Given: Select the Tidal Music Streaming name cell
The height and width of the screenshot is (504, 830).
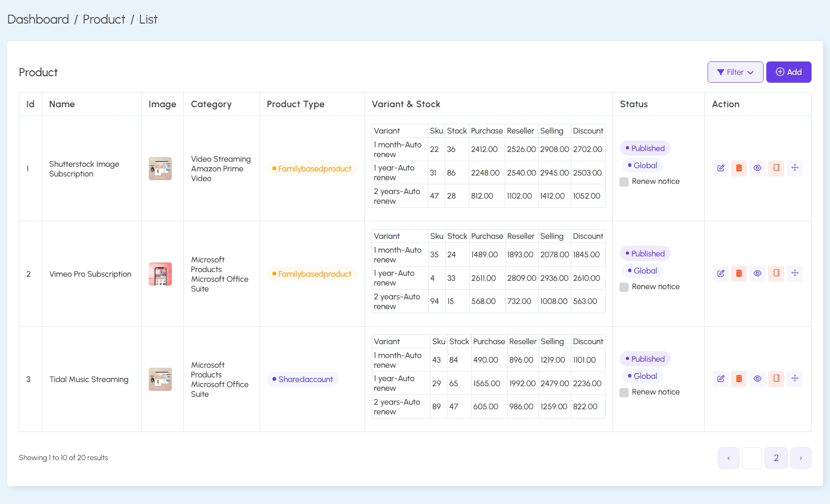Looking at the screenshot, I should pyautogui.click(x=91, y=379).
